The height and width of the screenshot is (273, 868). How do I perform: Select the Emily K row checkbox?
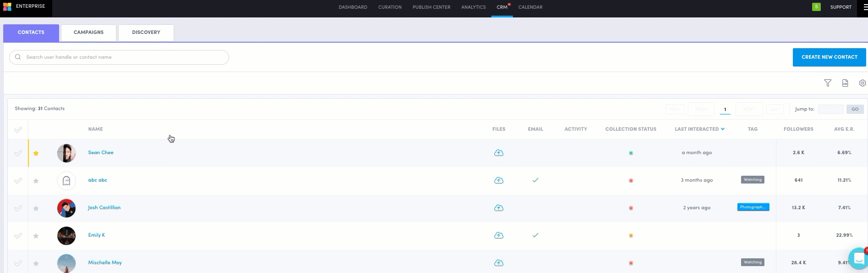(18, 236)
